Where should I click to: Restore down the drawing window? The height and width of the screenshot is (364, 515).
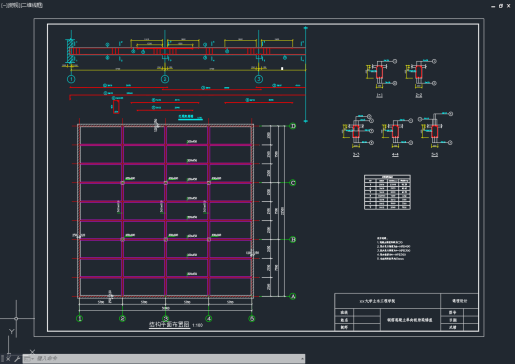click(501, 6)
